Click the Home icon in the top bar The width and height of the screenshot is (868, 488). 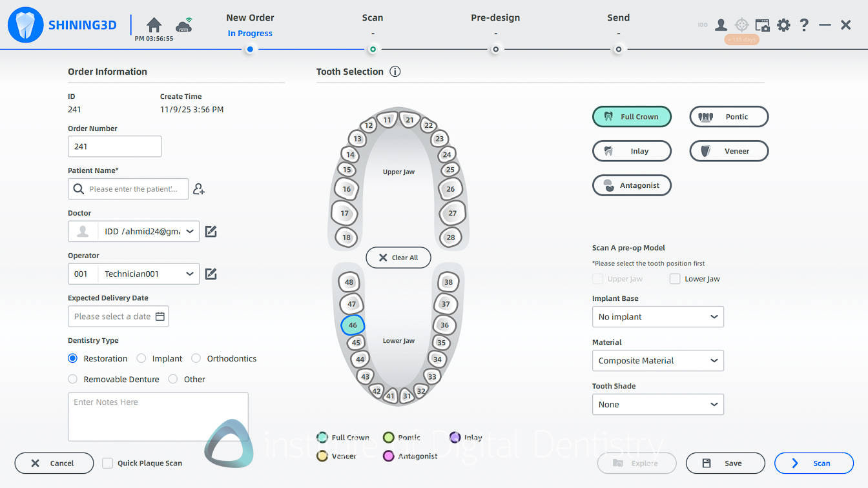(153, 24)
